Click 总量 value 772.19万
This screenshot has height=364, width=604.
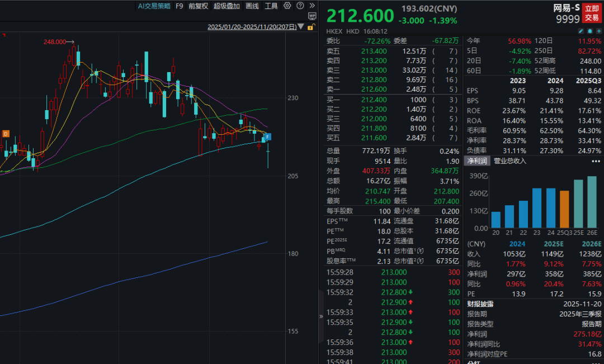(x=376, y=152)
